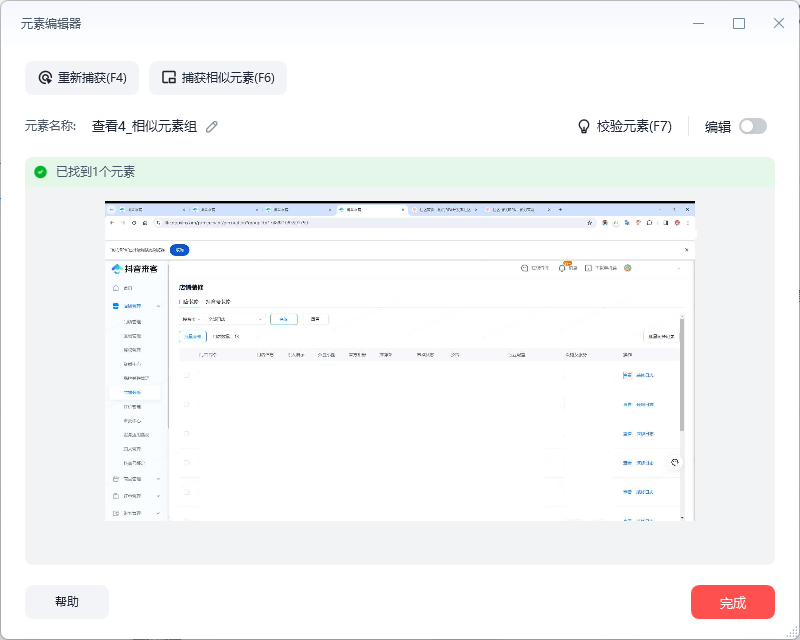Screen dimensions: 800x640
Task: Close the 元素编辑器 window
Action: coord(779,23)
